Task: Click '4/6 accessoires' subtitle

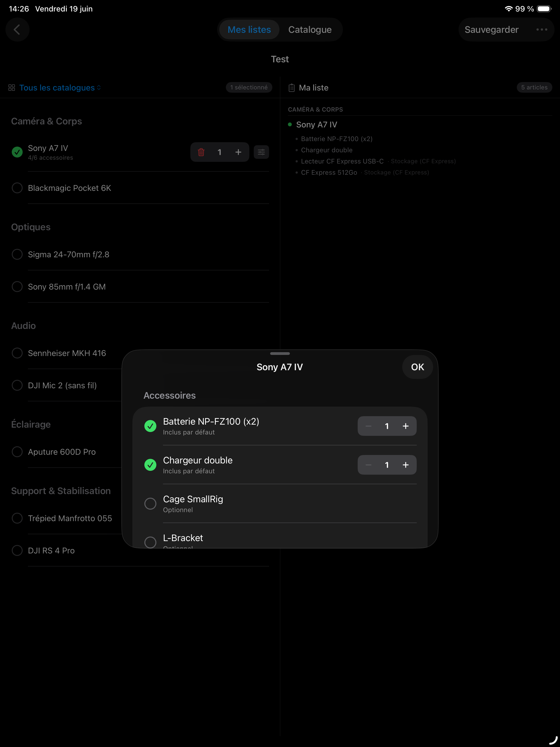Action: tap(50, 158)
